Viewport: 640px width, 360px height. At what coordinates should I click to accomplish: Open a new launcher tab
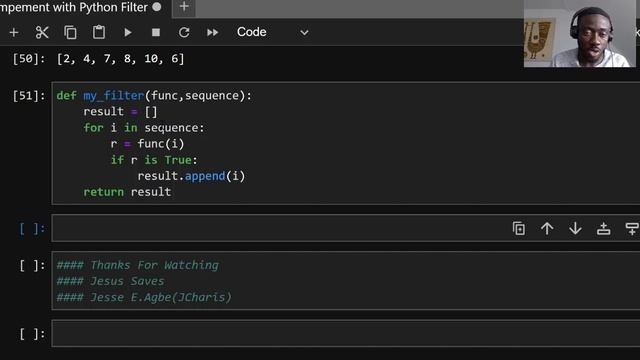coord(184,7)
